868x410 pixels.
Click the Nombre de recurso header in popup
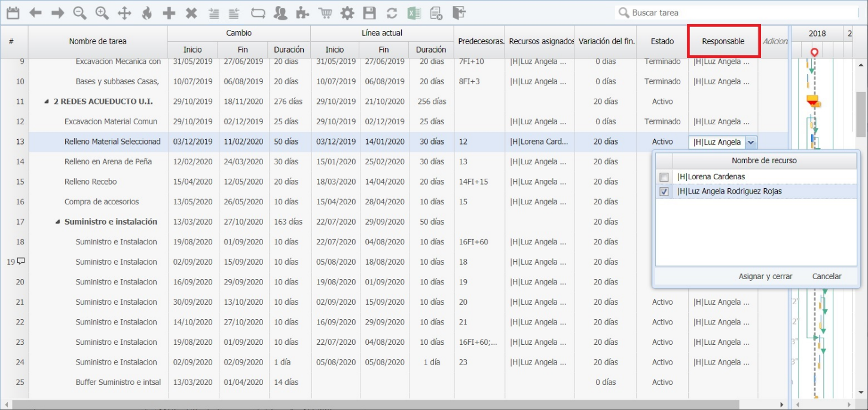[x=764, y=160]
